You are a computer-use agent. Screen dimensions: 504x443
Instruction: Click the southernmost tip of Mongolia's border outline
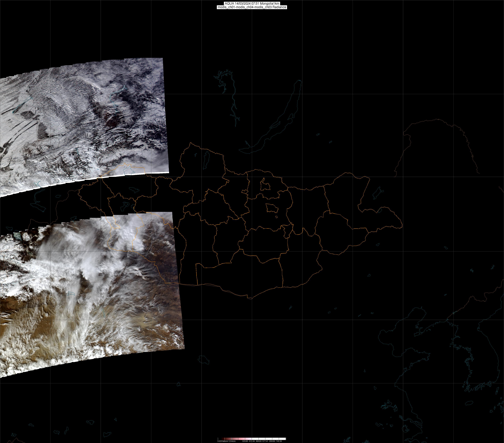(252, 299)
